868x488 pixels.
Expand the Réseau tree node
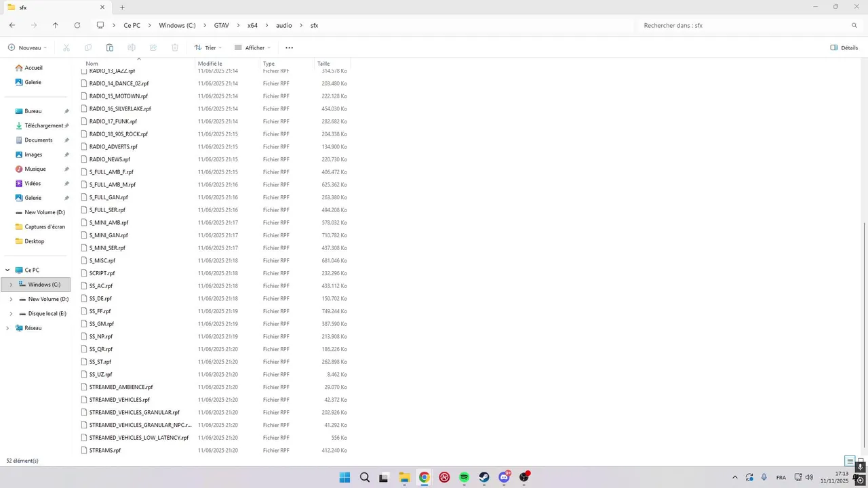coord(7,328)
